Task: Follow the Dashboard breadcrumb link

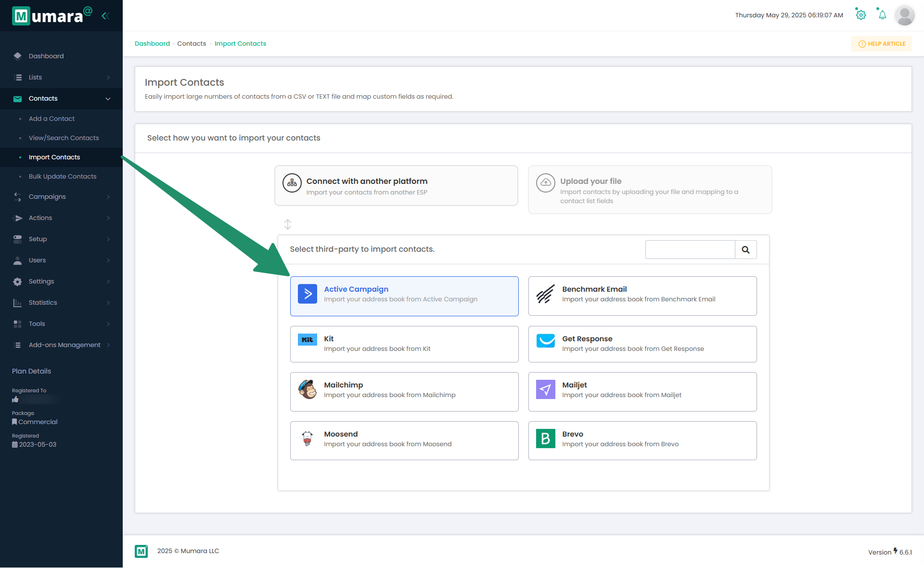Action: (x=152, y=44)
